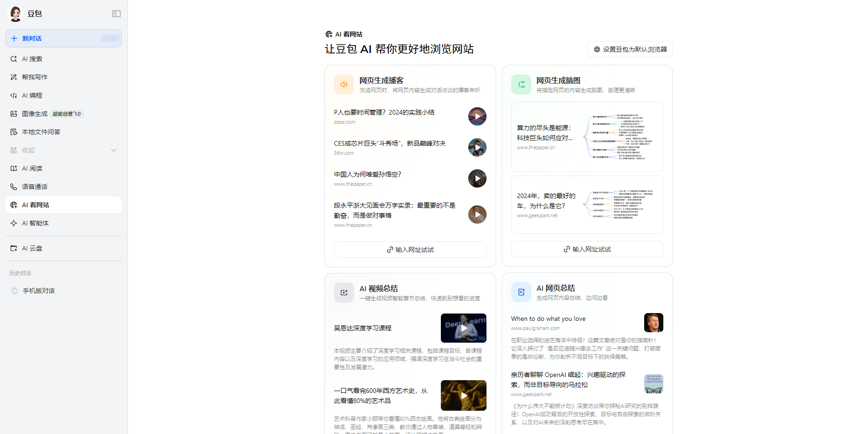Open the 手机版对话 history conversation
This screenshot has width=868, height=434.
(64, 291)
